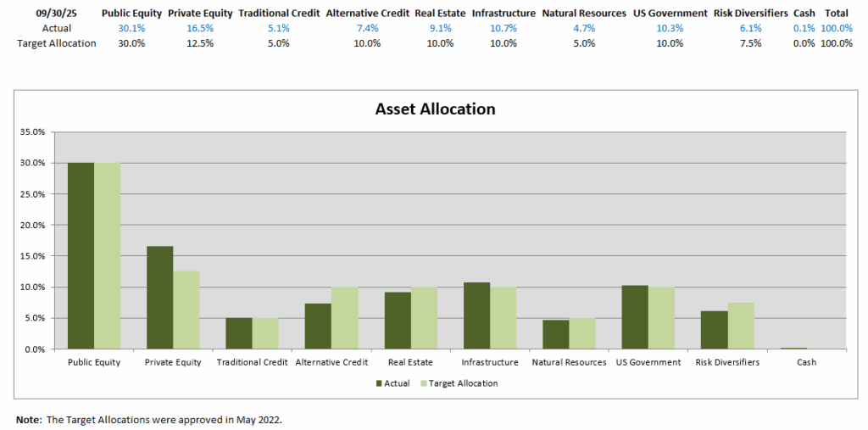
Task: Select the US Government column header in table
Action: (x=670, y=14)
